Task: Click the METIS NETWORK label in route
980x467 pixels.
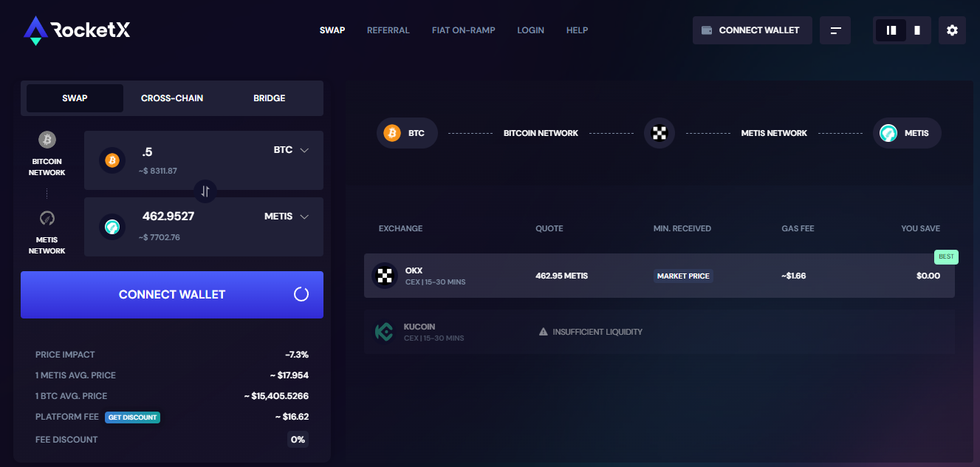Action: point(774,133)
